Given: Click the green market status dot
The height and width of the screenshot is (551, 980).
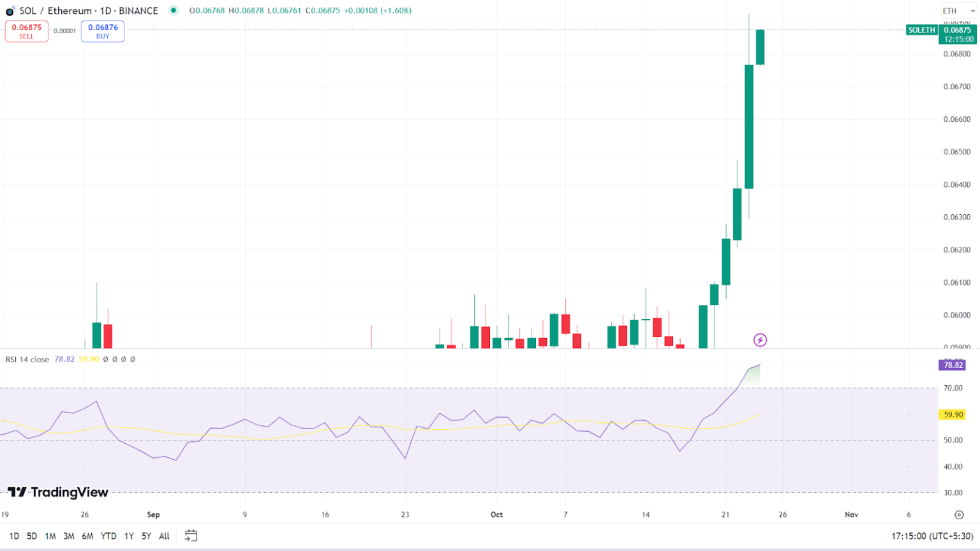Looking at the screenshot, I should click(173, 10).
